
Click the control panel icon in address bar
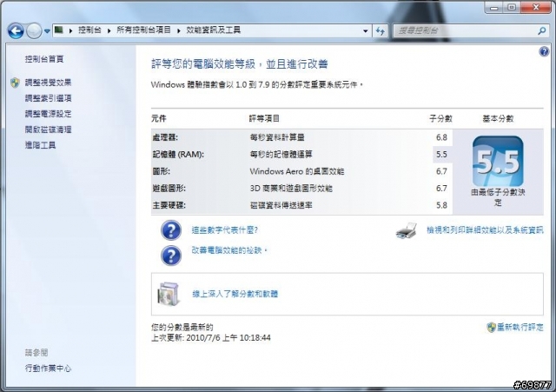tap(59, 30)
